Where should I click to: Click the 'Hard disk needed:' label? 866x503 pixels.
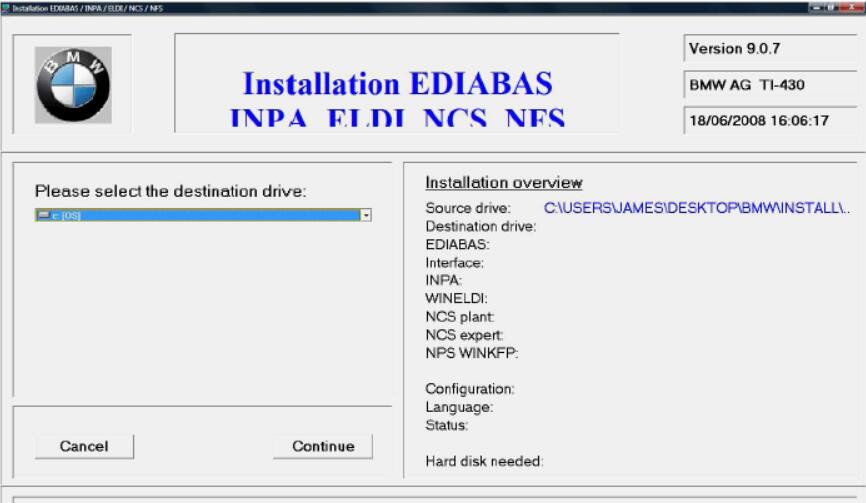coord(484,462)
